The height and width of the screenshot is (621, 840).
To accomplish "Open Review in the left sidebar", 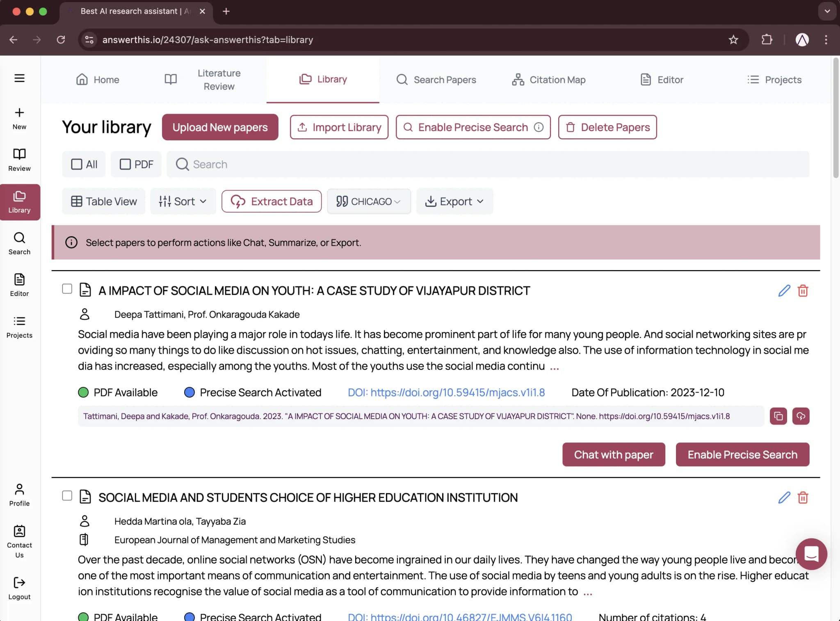I will tap(19, 160).
